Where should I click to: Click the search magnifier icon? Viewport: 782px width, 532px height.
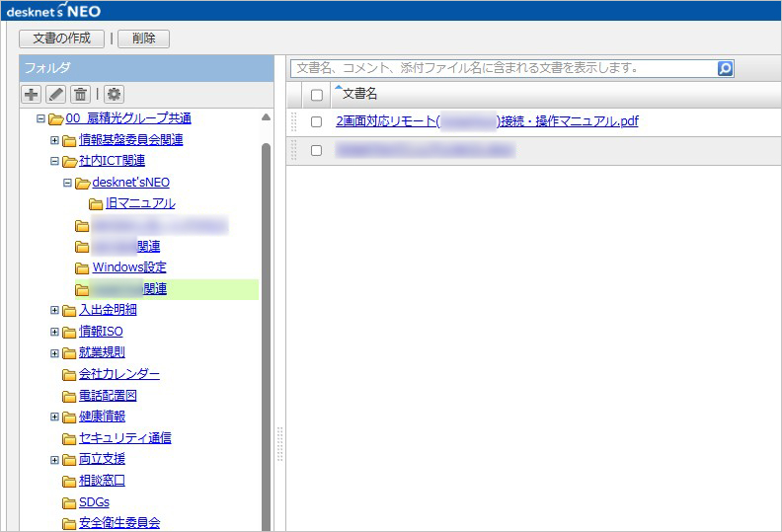pyautogui.click(x=726, y=68)
